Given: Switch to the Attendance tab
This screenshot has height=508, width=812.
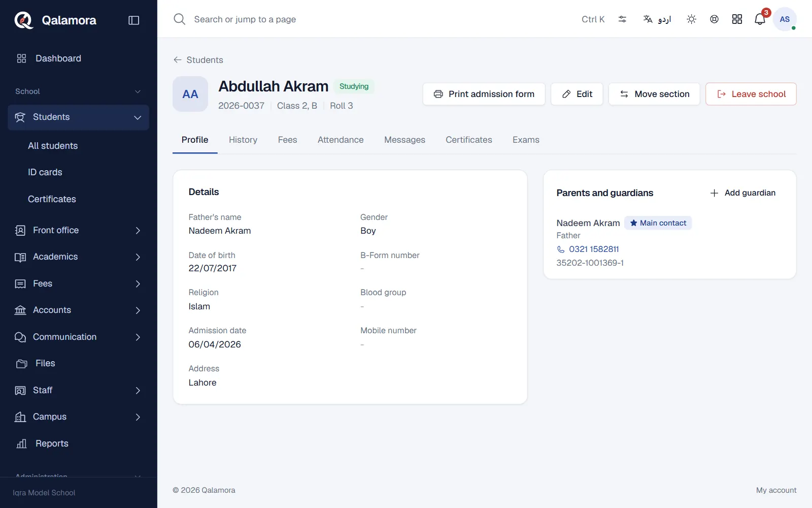Looking at the screenshot, I should [x=341, y=140].
